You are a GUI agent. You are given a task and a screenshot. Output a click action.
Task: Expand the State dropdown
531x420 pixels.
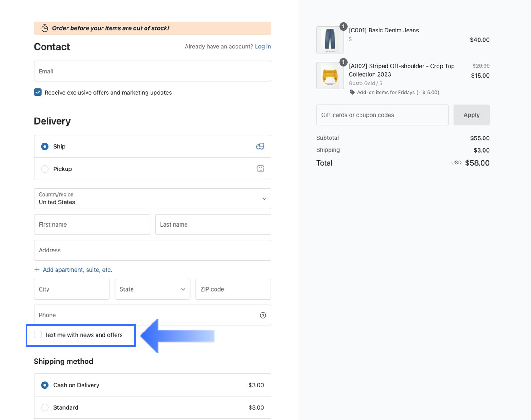(152, 289)
